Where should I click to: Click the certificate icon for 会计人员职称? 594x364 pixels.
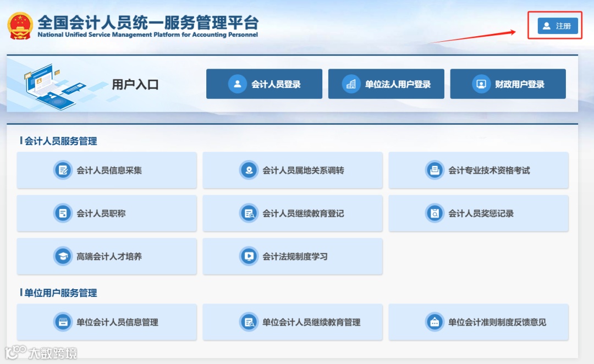tap(63, 213)
